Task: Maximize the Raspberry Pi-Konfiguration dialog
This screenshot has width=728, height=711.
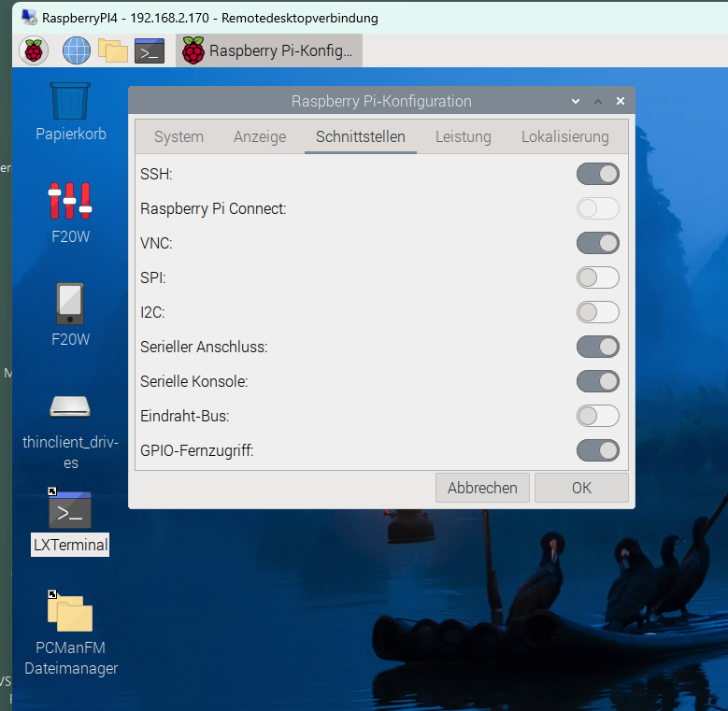Action: point(598,101)
